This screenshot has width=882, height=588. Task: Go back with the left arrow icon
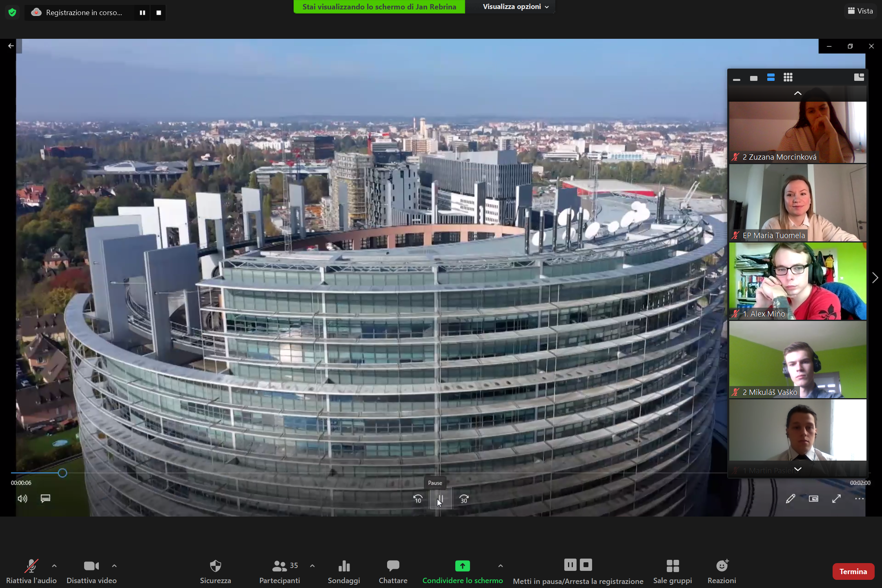(11, 46)
